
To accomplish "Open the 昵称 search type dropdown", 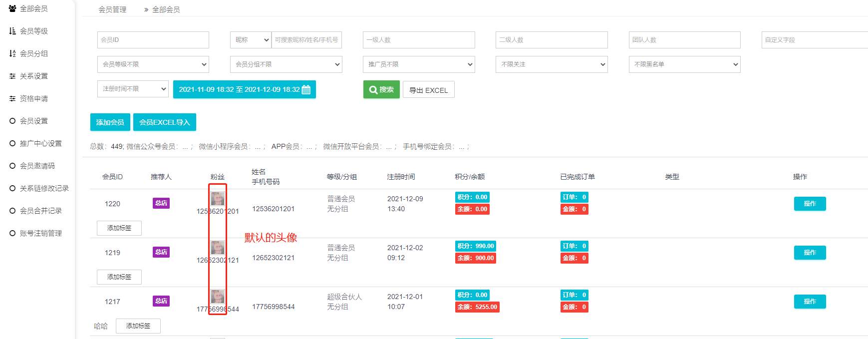I will [x=251, y=40].
